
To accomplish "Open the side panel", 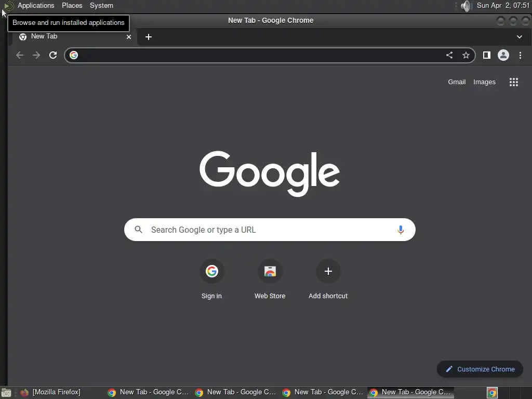I will (486, 55).
